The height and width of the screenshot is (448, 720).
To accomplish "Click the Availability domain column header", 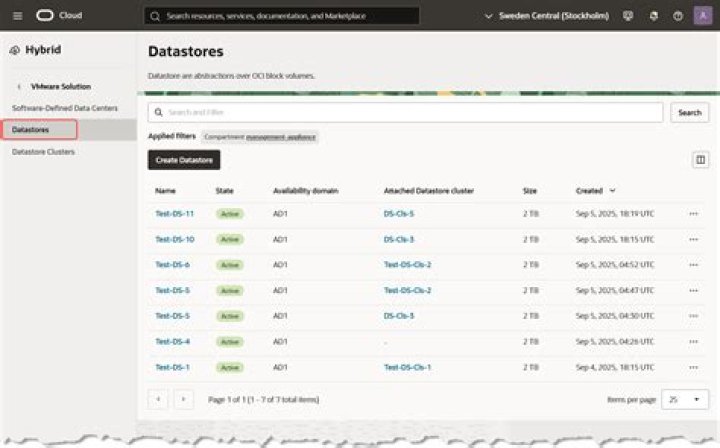I will [305, 190].
